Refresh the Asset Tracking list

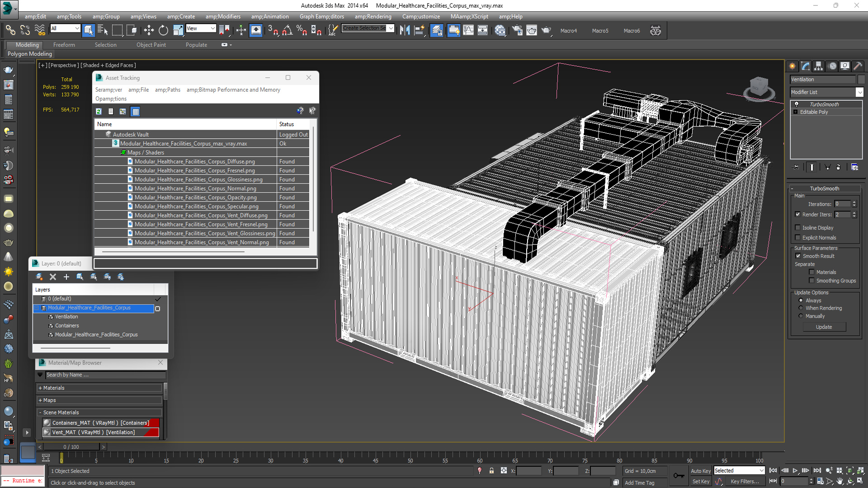pos(99,111)
